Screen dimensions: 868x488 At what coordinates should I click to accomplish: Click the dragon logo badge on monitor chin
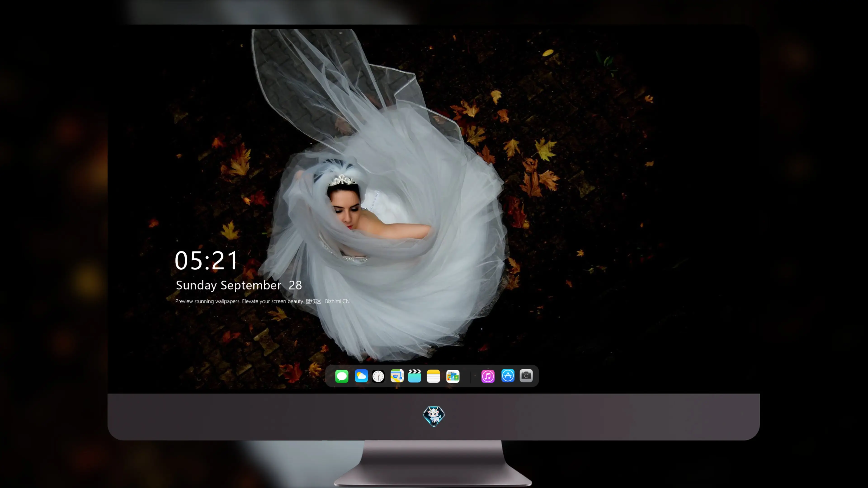click(x=434, y=416)
